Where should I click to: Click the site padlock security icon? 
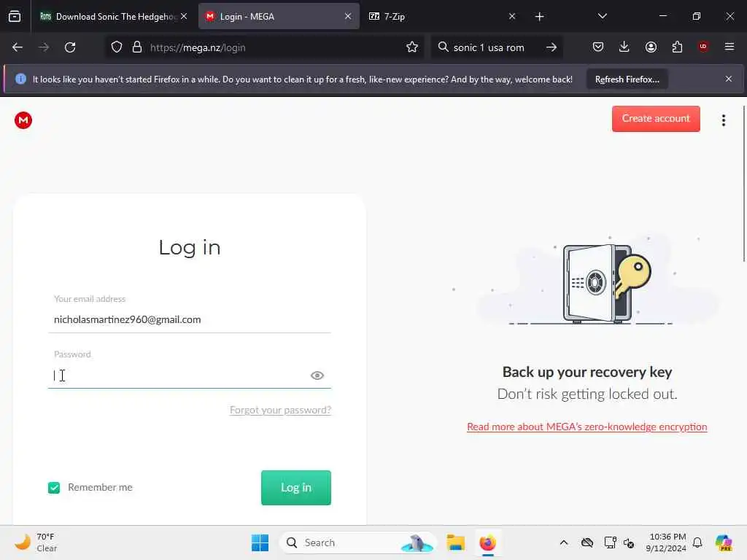[137, 47]
